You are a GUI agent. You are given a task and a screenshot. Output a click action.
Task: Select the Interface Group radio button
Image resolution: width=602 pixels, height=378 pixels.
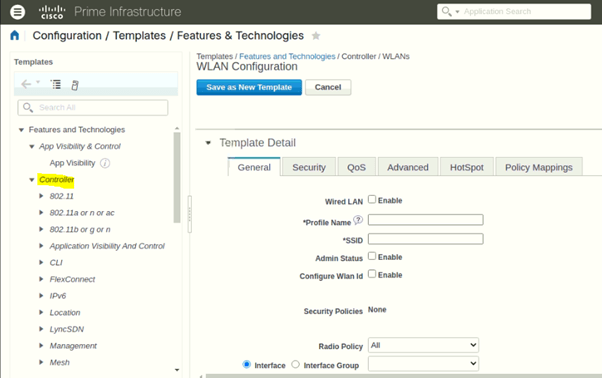coord(295,364)
